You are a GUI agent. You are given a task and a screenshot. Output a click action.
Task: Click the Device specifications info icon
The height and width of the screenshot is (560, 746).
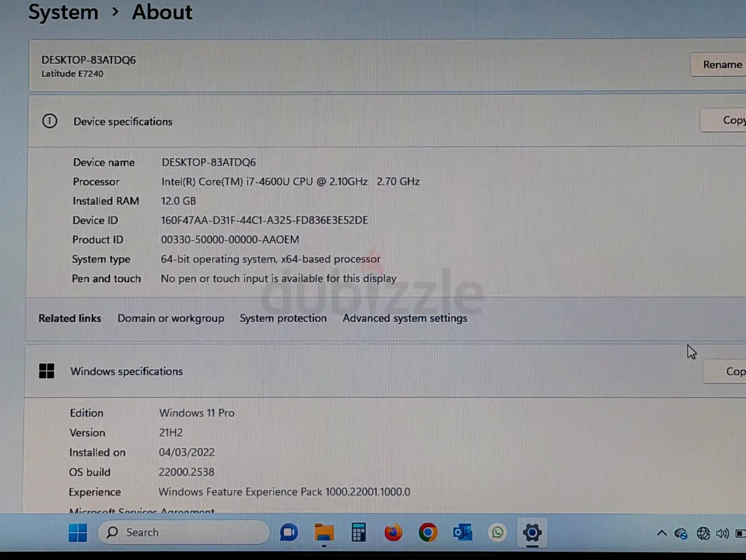[50, 121]
